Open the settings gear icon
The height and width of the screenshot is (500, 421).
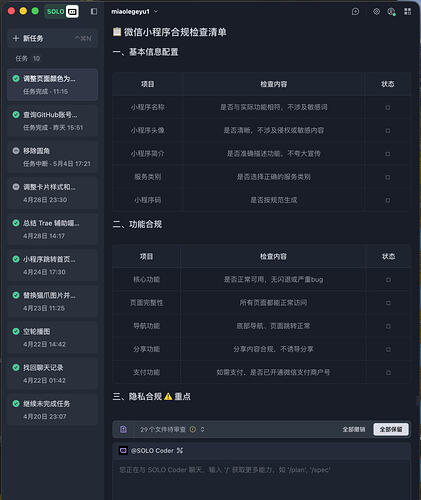[376, 12]
